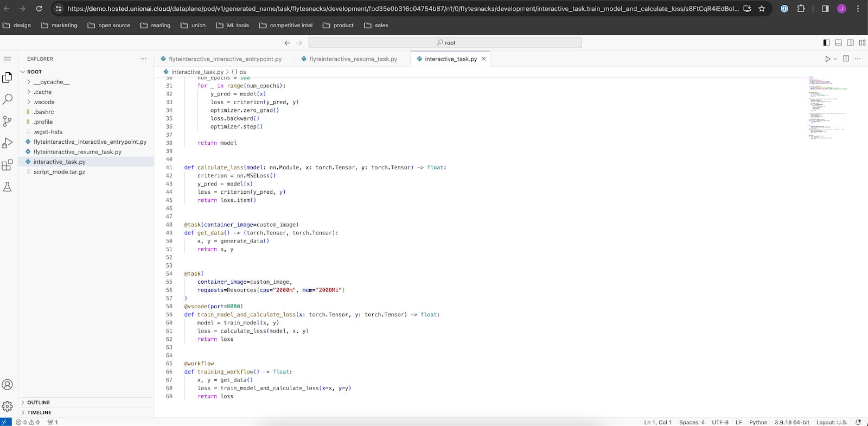
Task: Toggle the Secondary Side Bar
Action: click(x=851, y=43)
